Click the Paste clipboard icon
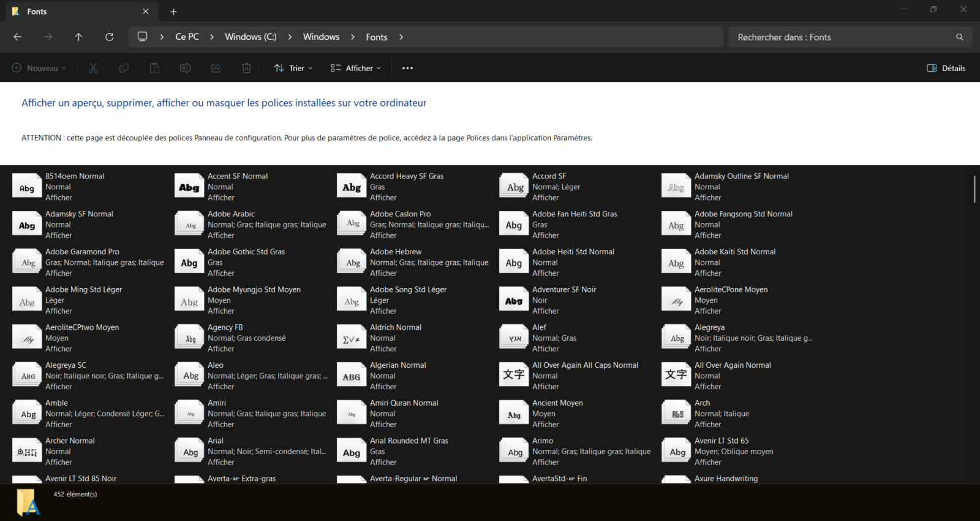 click(x=154, y=68)
